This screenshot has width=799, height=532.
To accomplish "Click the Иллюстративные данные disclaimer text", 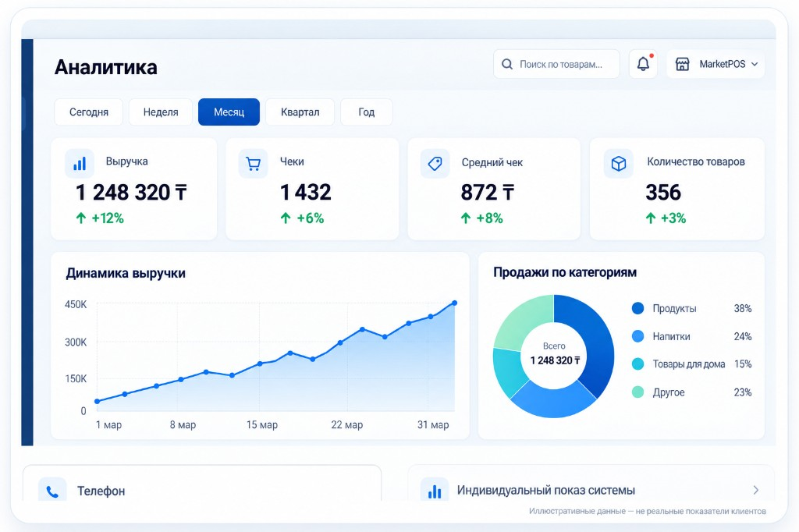I will (x=647, y=511).
